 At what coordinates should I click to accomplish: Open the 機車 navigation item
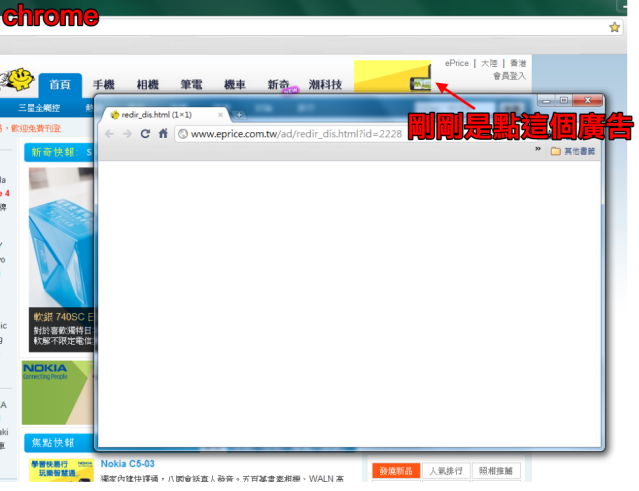pos(235,85)
